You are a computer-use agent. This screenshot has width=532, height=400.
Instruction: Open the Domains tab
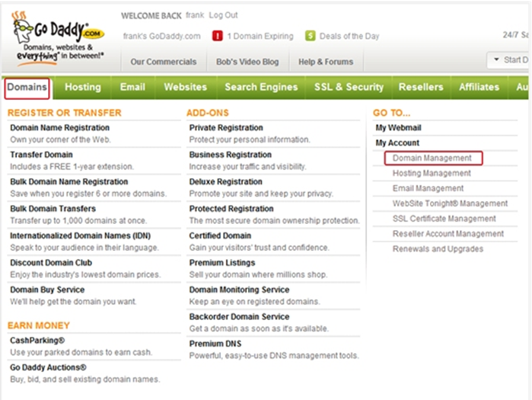[x=27, y=88]
